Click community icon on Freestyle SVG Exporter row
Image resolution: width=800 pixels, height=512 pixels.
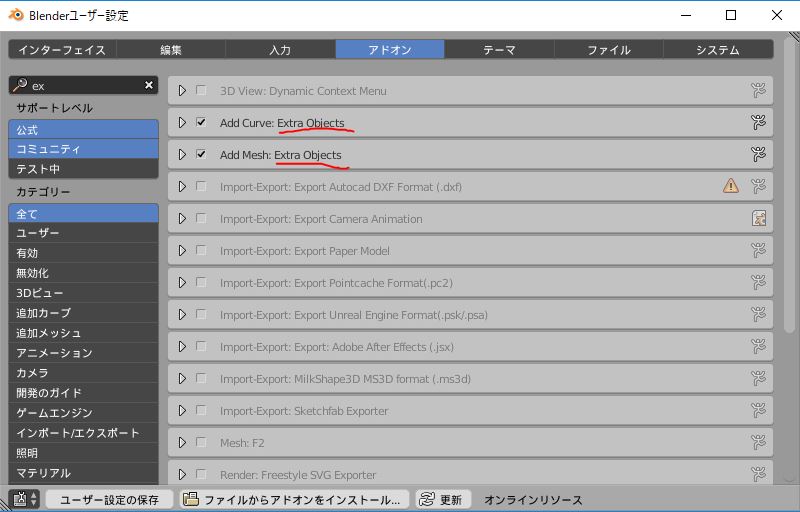point(758,475)
